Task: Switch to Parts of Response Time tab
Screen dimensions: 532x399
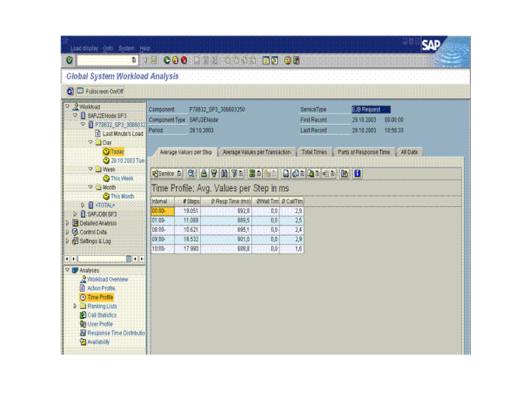Action: 364,151
